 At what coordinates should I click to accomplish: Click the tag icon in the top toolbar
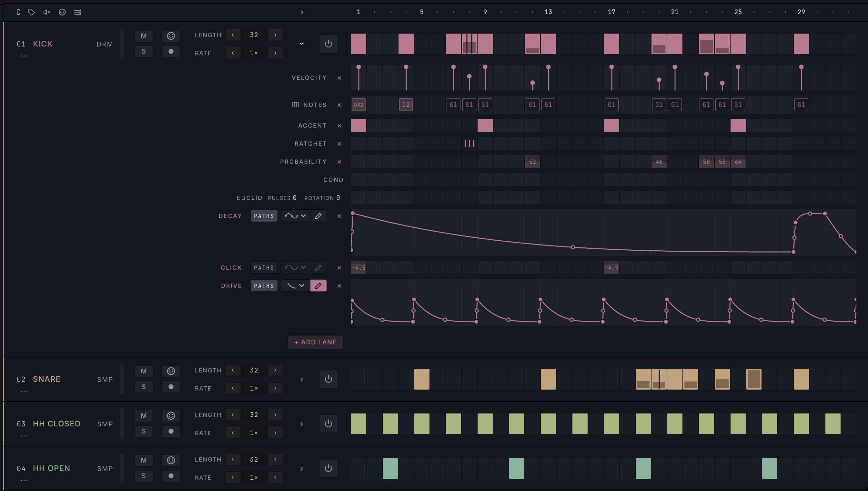click(x=31, y=12)
